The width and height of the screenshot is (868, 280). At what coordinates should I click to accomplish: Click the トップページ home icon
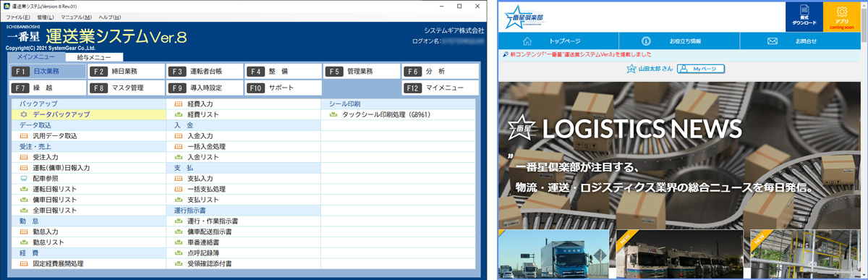pyautogui.click(x=527, y=41)
